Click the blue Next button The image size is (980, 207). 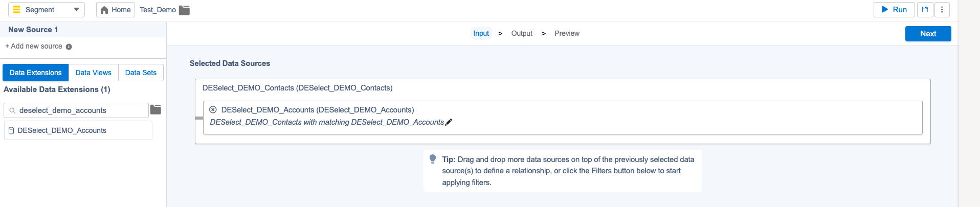(928, 34)
